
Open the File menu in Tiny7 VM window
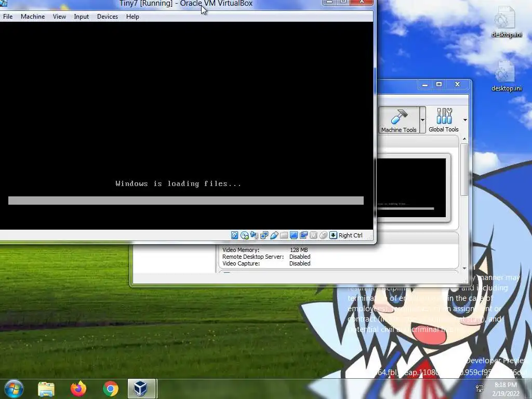pos(7,16)
